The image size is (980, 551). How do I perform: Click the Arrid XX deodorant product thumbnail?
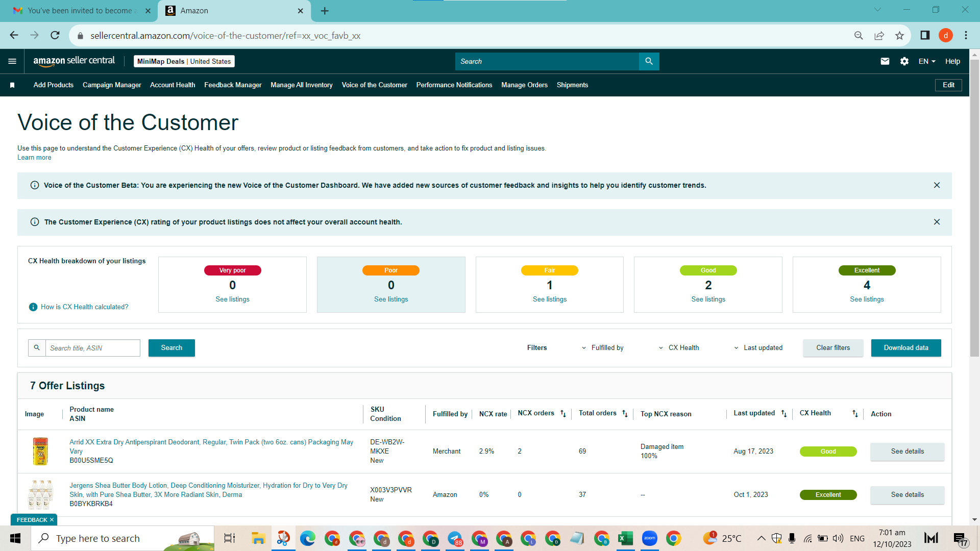pyautogui.click(x=40, y=451)
